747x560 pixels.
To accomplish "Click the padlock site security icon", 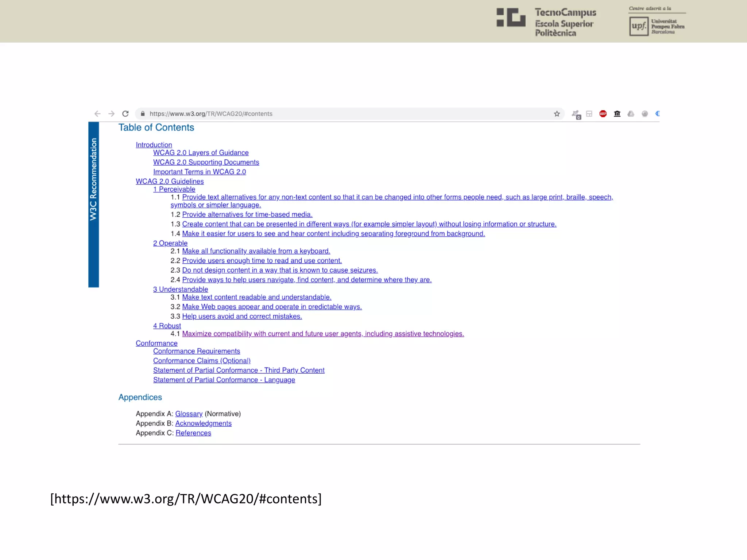I will tap(143, 114).
